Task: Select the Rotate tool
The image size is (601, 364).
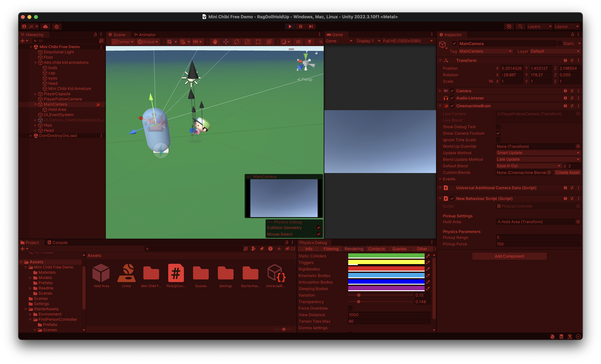Action: pyautogui.click(x=237, y=42)
